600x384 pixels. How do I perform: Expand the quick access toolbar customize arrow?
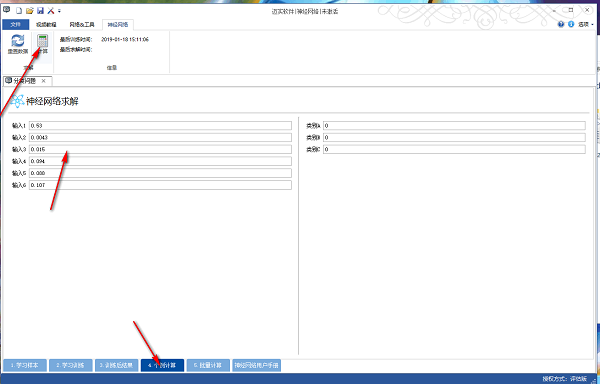click(x=59, y=11)
